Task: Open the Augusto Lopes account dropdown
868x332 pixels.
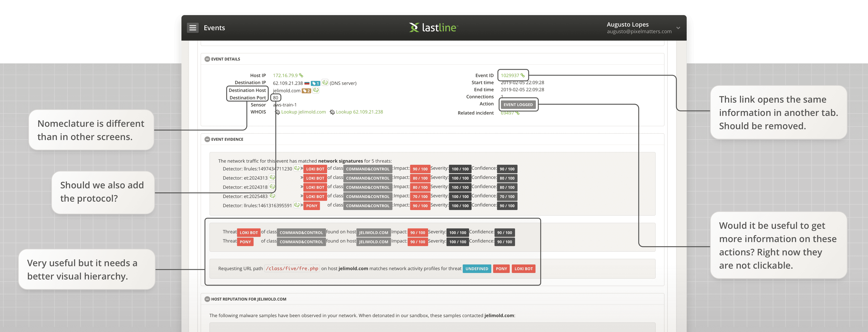Action: (x=678, y=28)
